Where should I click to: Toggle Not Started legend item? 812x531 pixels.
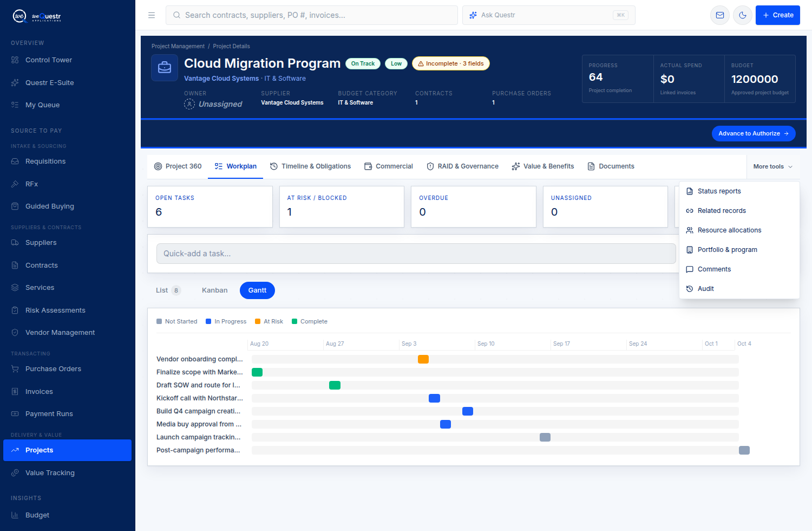click(x=177, y=321)
